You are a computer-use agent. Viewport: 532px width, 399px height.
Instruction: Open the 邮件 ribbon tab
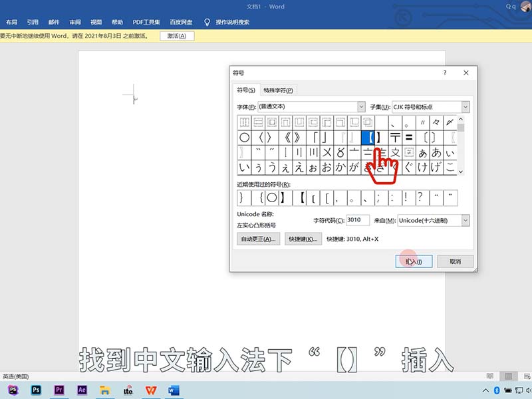click(x=54, y=23)
